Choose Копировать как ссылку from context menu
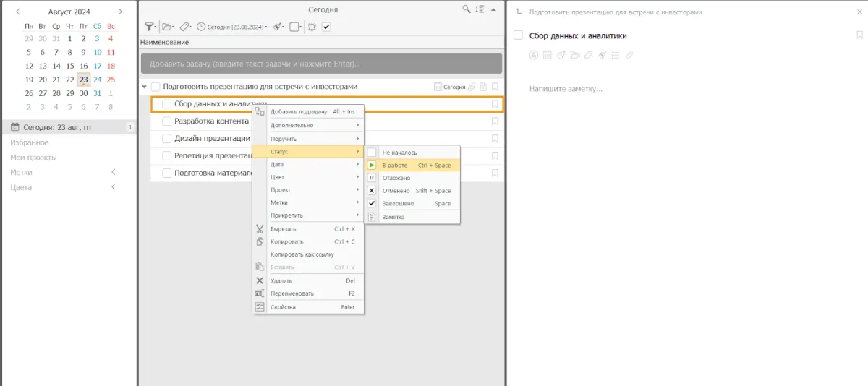This screenshot has width=868, height=386. [302, 254]
